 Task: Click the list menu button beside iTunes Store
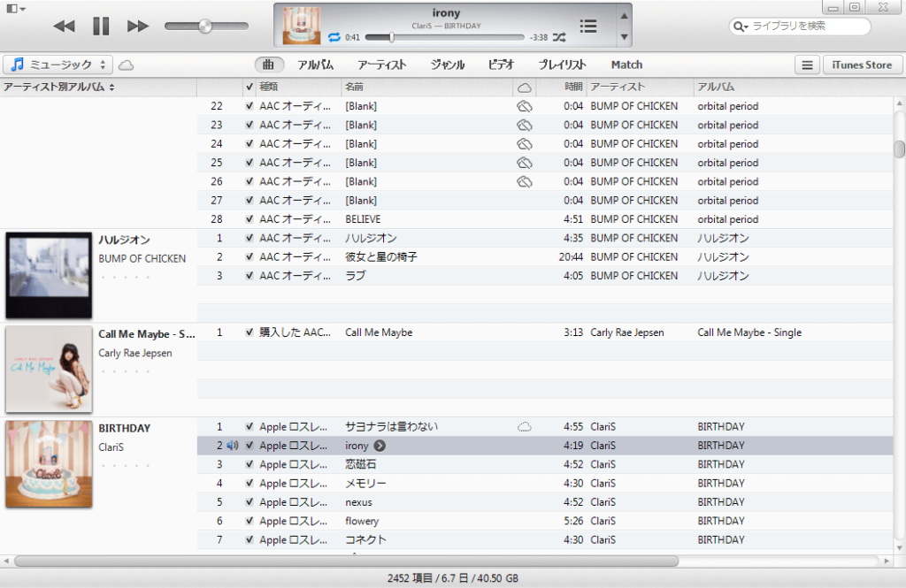tap(807, 65)
